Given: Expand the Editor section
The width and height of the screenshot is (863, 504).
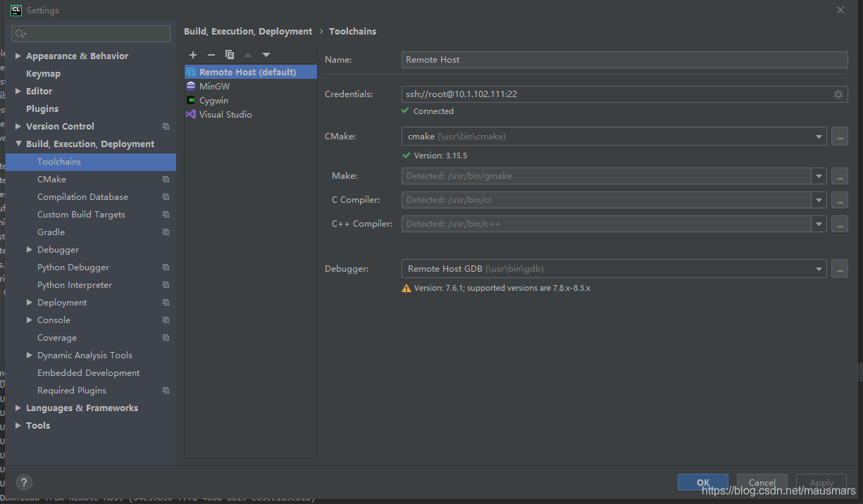Looking at the screenshot, I should pos(18,91).
